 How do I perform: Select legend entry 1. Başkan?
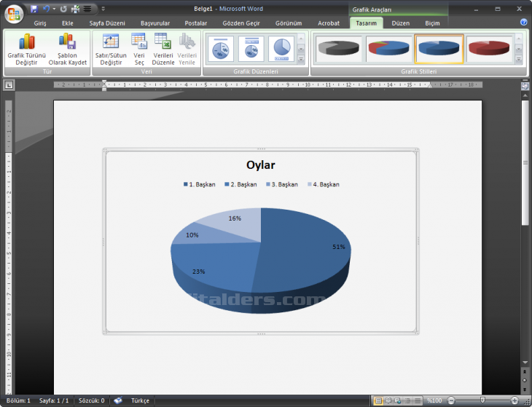200,184
